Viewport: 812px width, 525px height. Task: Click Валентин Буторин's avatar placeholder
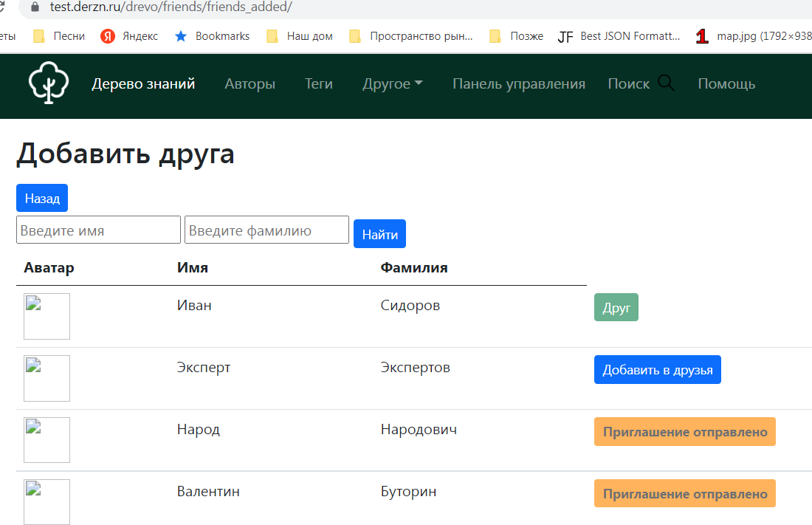(47, 502)
